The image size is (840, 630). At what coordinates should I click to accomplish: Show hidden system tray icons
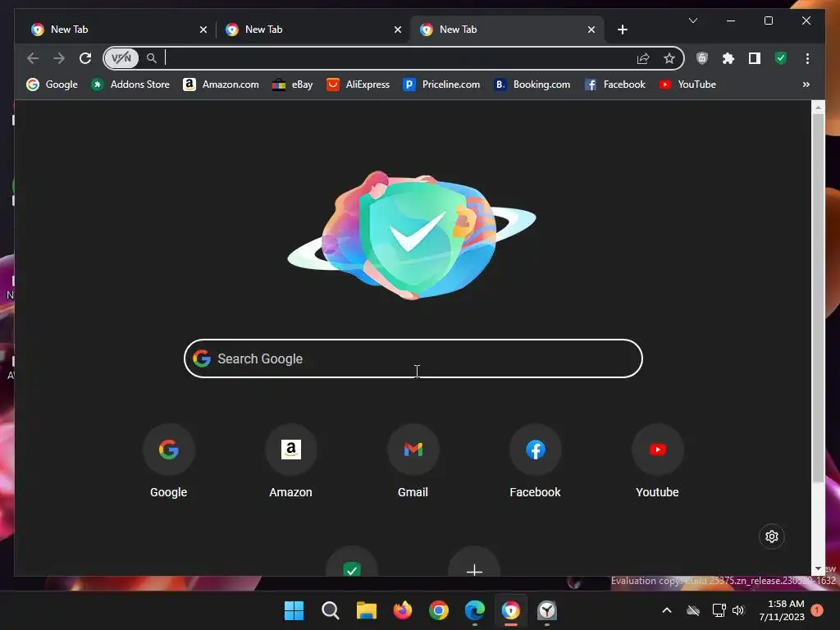(667, 610)
